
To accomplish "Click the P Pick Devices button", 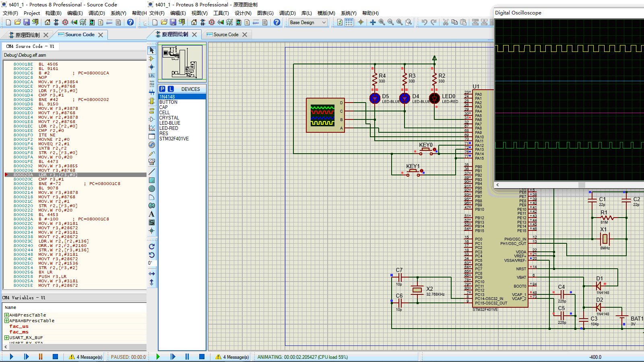I will [x=162, y=88].
